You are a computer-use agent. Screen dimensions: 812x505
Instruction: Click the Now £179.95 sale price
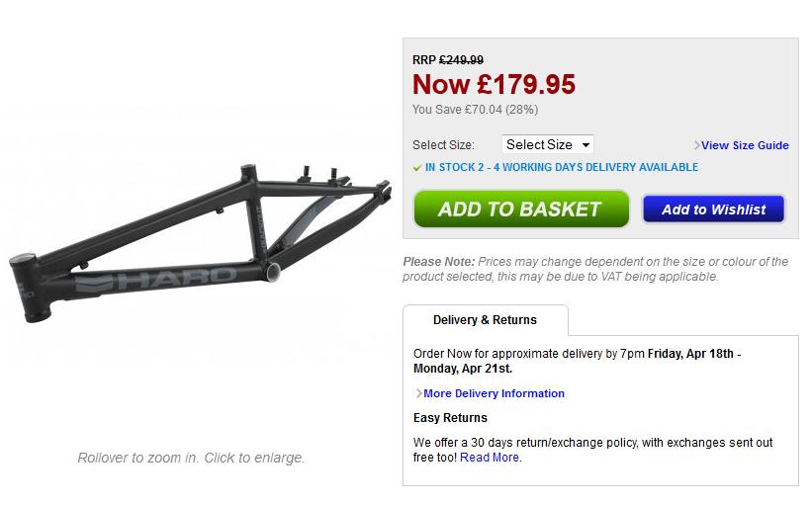[494, 85]
